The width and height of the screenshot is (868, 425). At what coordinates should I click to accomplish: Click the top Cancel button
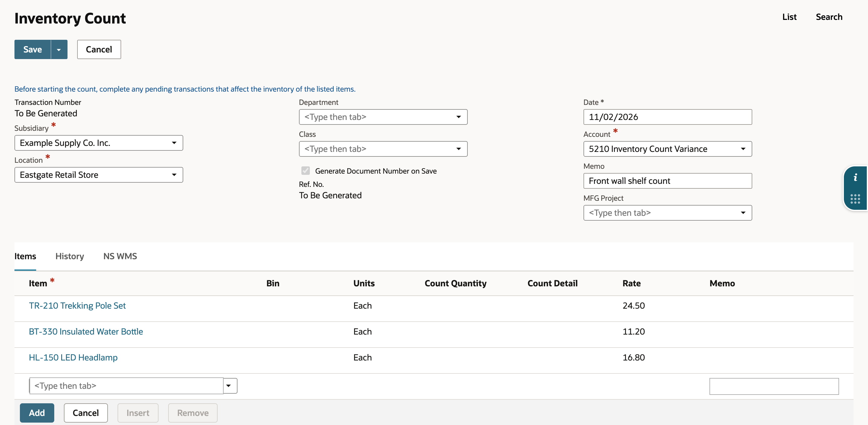pyautogui.click(x=99, y=49)
